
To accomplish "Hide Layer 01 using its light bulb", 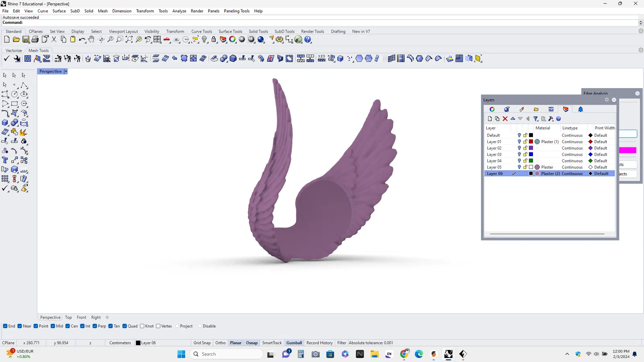I will pos(519,142).
